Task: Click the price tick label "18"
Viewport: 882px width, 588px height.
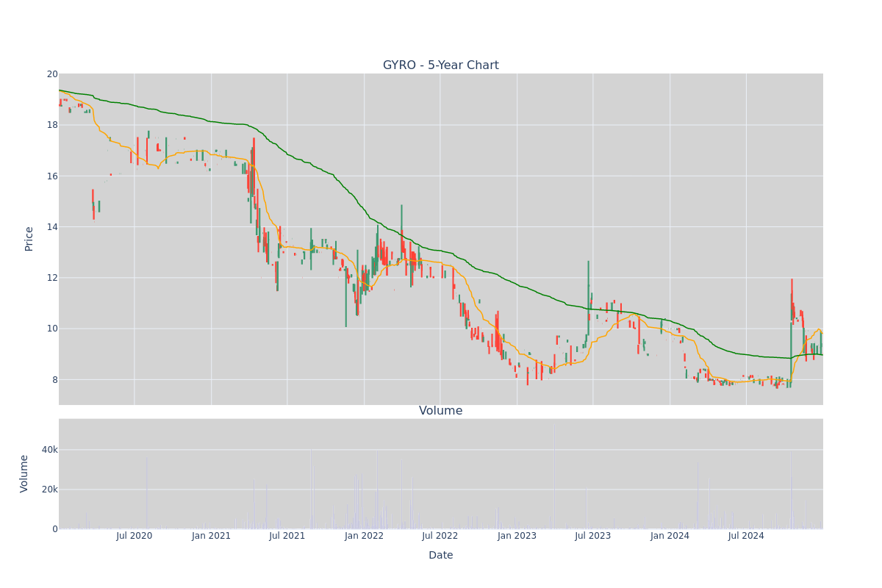Action: tap(51, 125)
